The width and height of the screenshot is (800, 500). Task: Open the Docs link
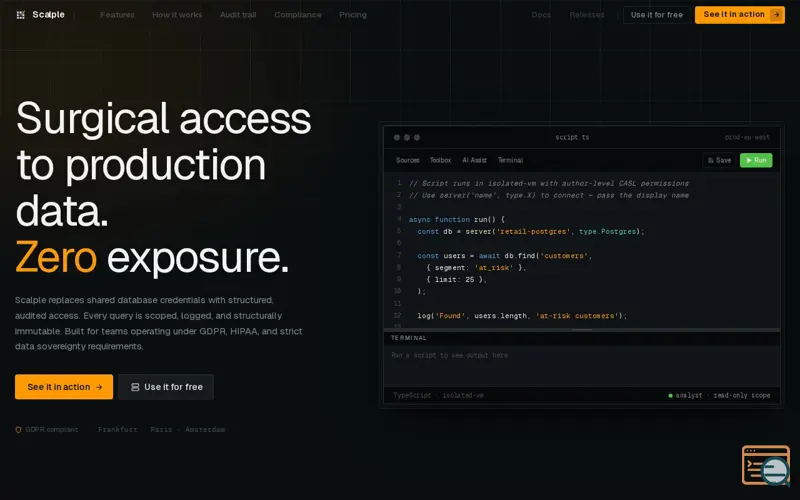pos(541,15)
